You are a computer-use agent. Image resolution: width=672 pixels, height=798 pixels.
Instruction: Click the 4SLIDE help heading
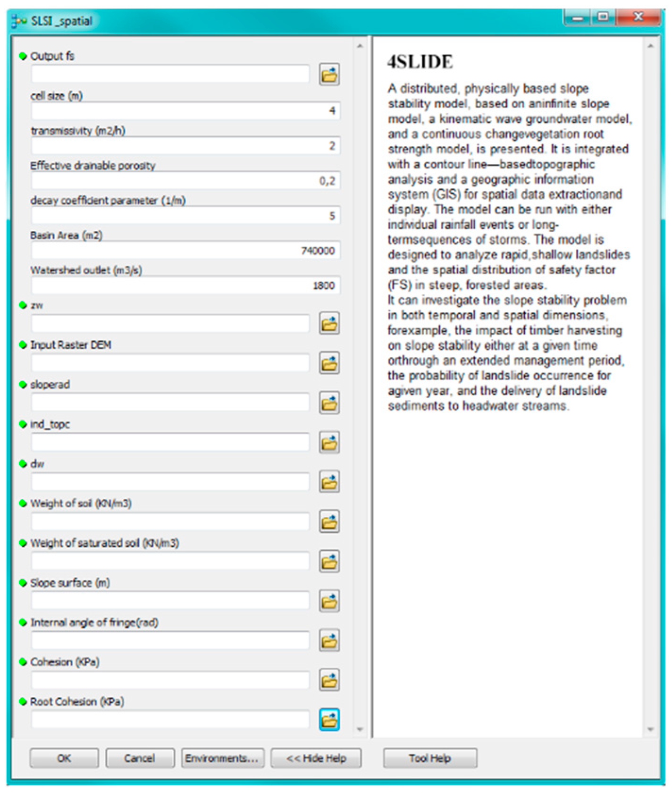[420, 62]
